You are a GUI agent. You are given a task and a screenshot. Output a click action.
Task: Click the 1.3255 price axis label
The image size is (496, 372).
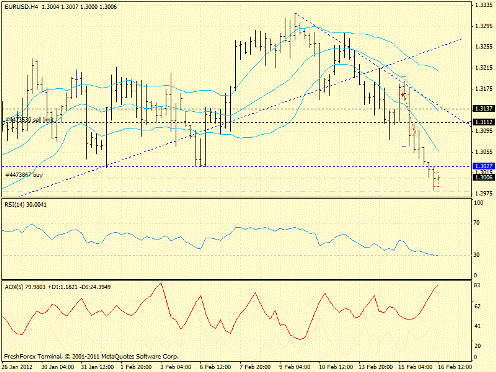coord(484,47)
